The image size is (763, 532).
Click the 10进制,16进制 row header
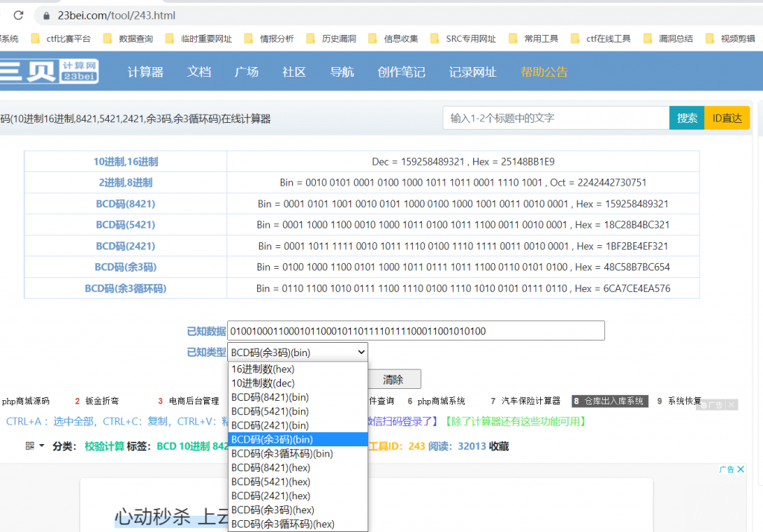(125, 162)
